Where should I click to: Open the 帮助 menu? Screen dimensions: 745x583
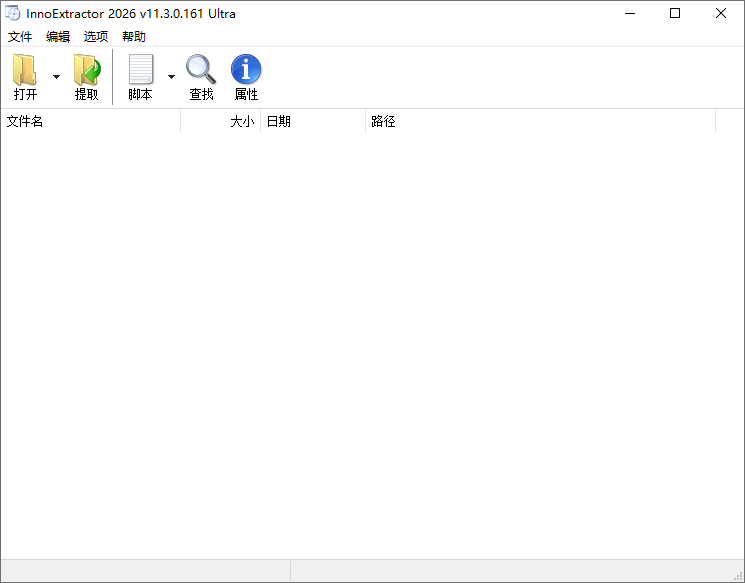134,37
